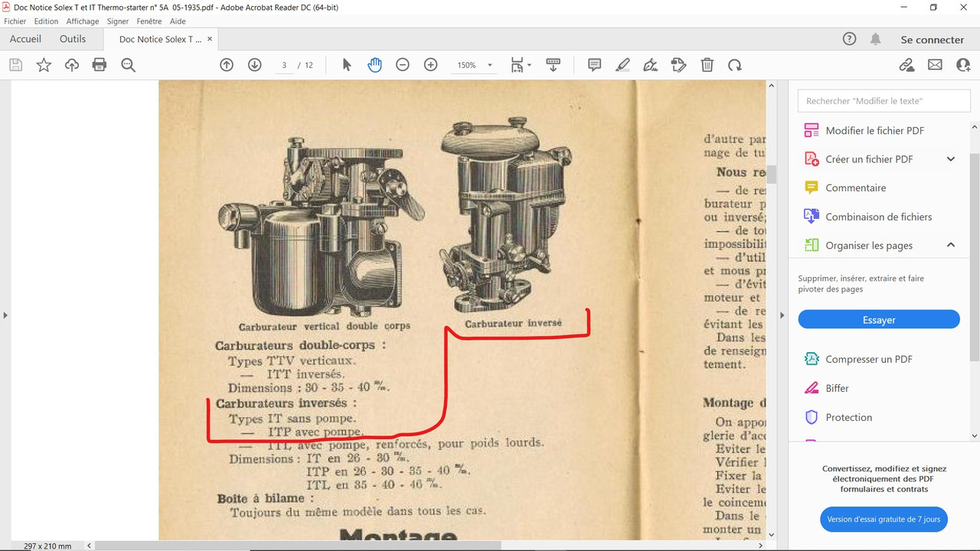Open the Biffer tool
This screenshot has height=551, width=980.
coord(837,389)
